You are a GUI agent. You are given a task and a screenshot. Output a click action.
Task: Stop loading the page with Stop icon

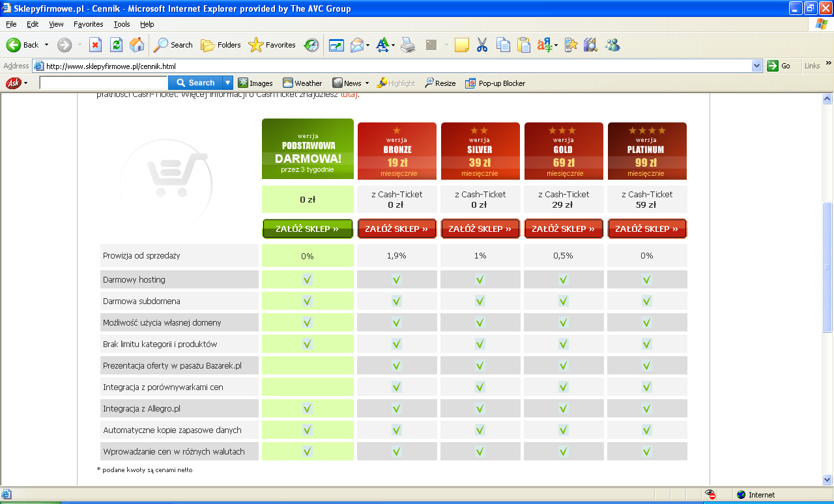click(x=95, y=45)
